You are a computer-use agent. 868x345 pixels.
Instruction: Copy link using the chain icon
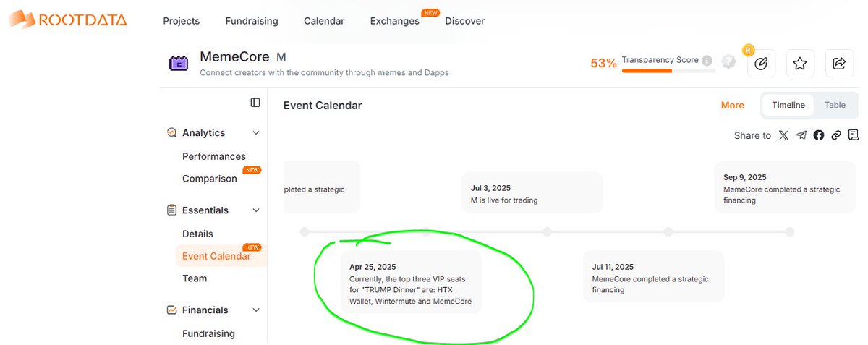(836, 135)
